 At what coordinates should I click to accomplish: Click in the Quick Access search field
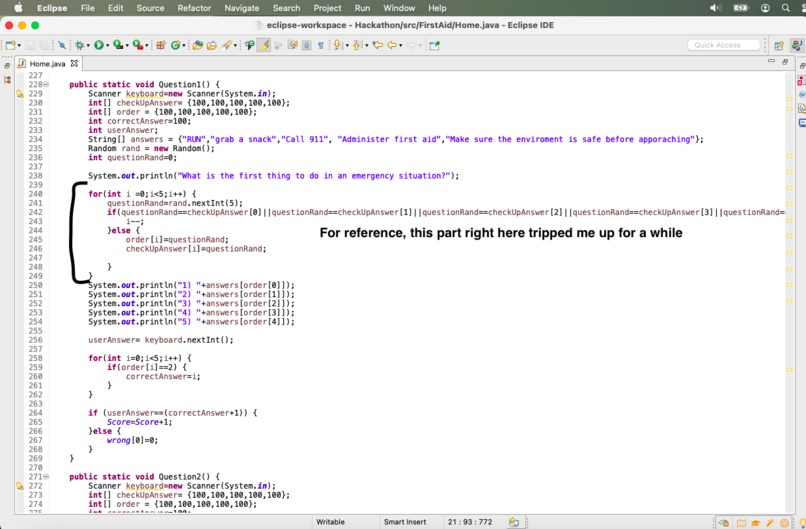pyautogui.click(x=724, y=45)
